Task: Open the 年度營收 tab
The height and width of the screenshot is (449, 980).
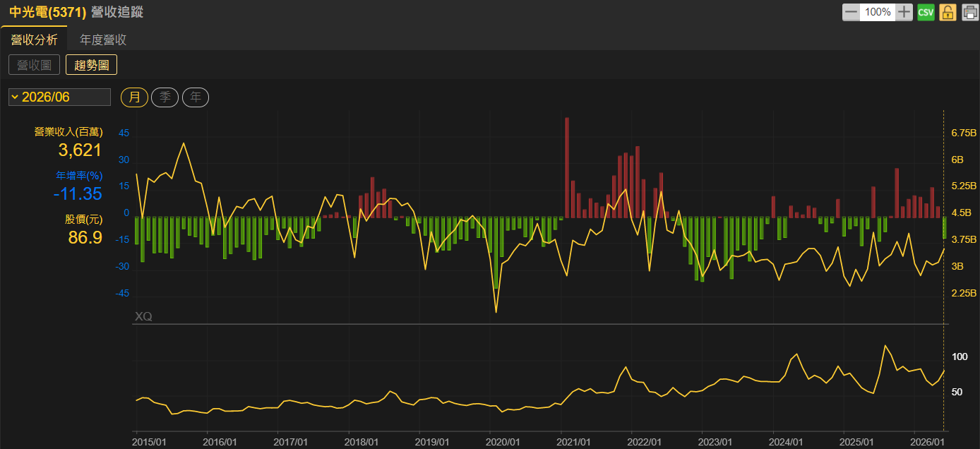Action: click(103, 40)
